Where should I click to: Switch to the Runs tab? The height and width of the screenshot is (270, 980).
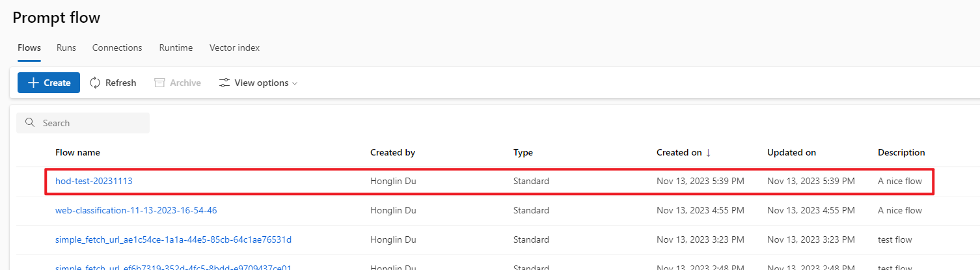click(66, 47)
